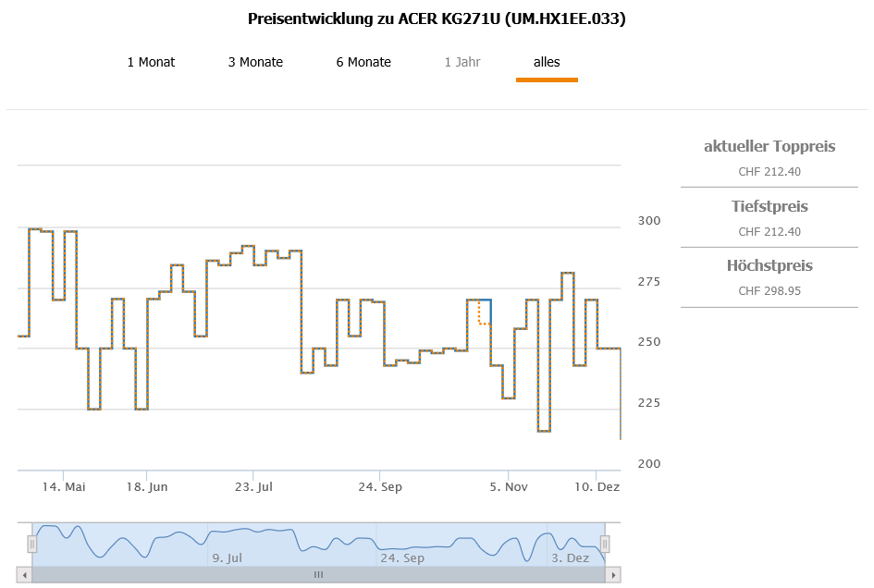Click the Höchstpreis heading

[769, 266]
